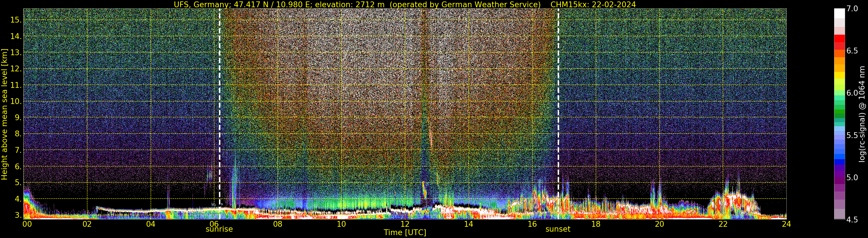
Task: Click the time axis tick label '22'
Action: (723, 224)
